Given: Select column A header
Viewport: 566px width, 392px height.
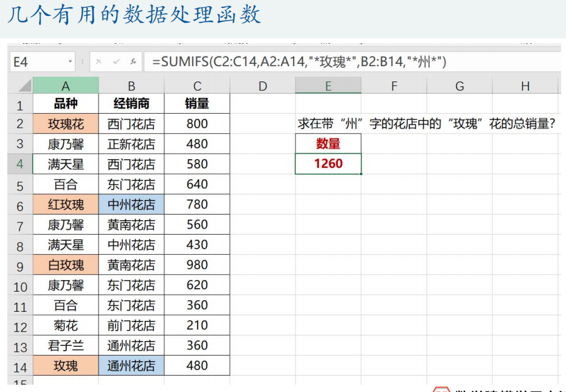Looking at the screenshot, I should click(x=66, y=86).
